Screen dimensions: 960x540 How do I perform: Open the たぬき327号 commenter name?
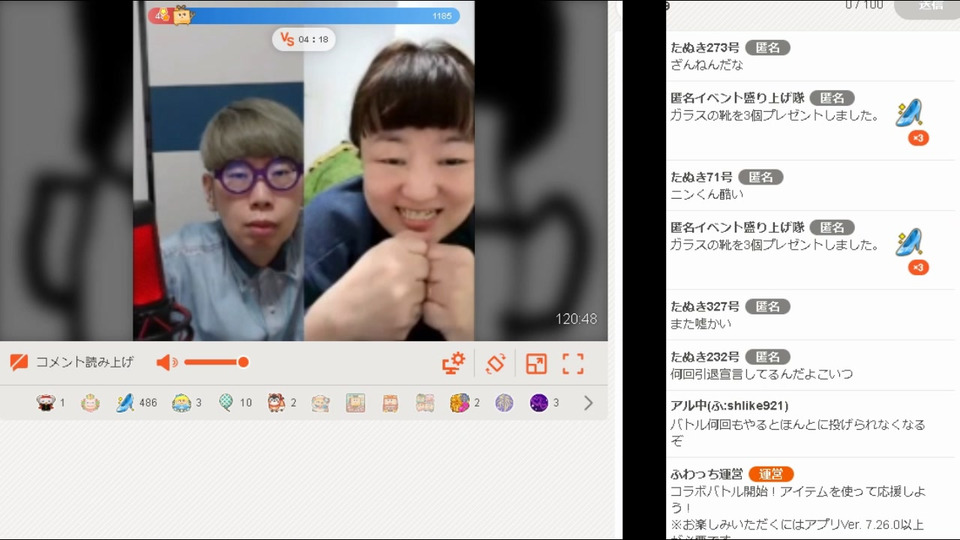tap(705, 307)
